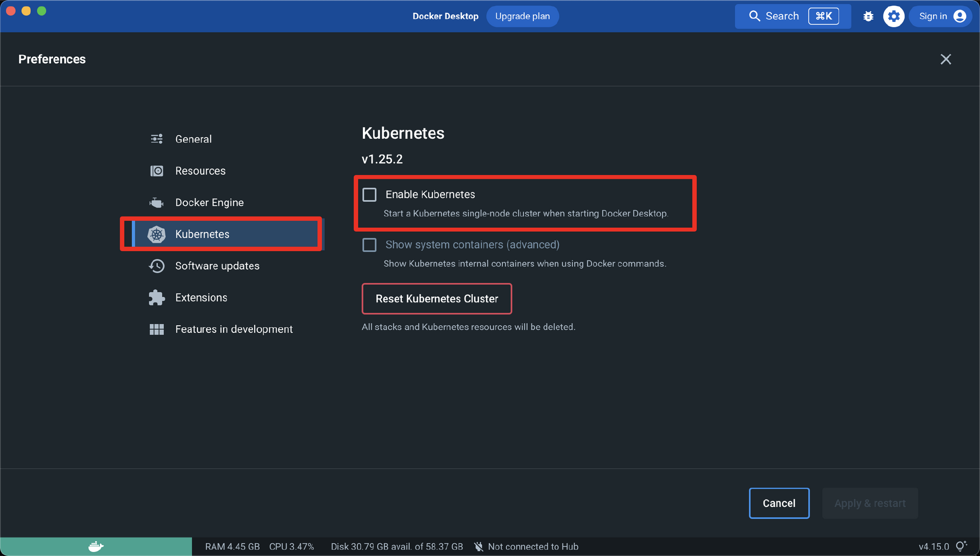Click the Cancel button
980x556 pixels.
(779, 503)
